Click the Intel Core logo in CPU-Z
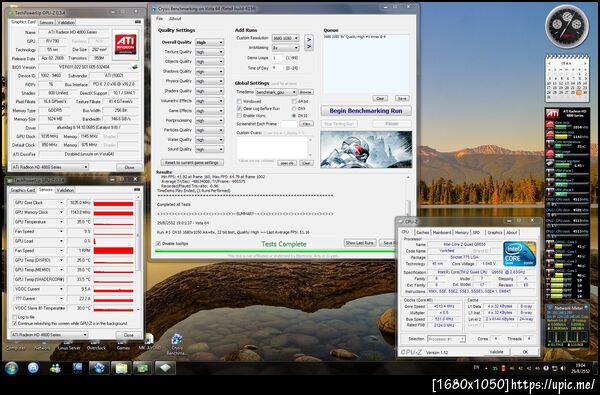600x395 pixels. (519, 253)
